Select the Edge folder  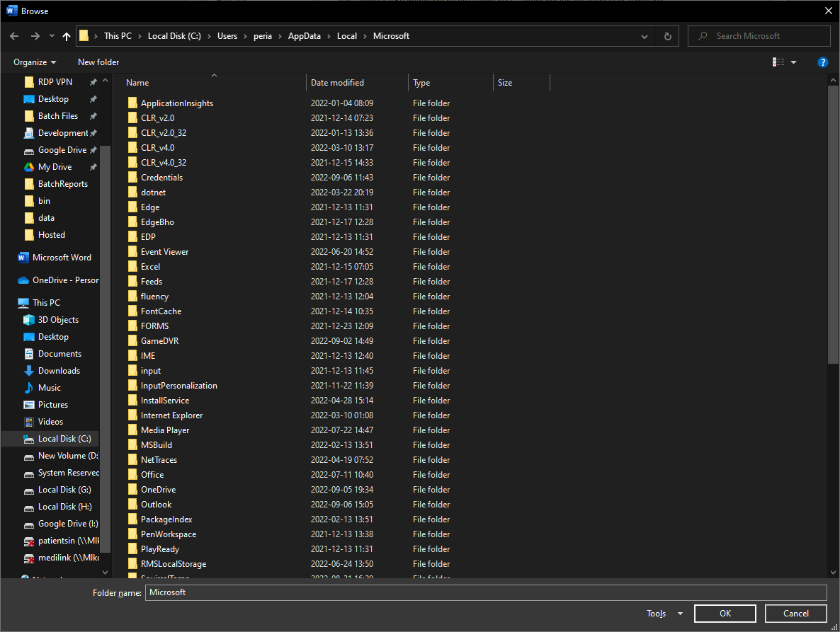click(150, 207)
